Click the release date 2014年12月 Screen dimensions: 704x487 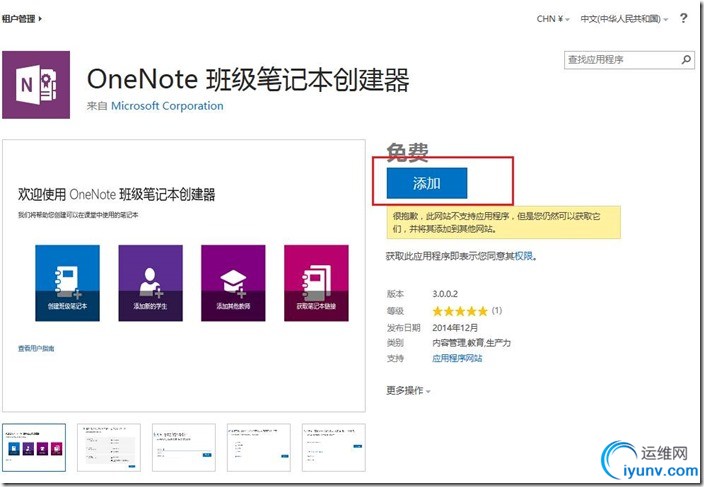point(455,328)
